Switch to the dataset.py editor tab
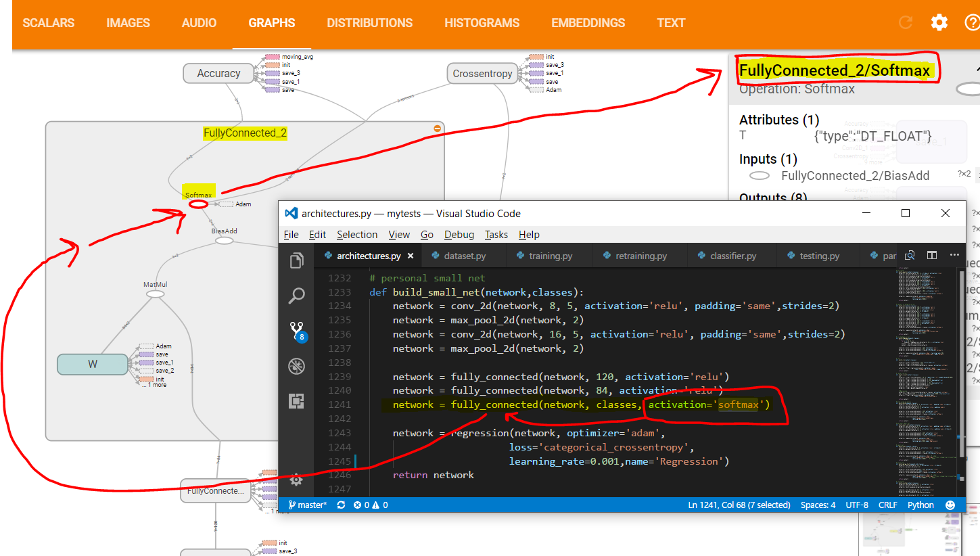This screenshot has width=980, height=556. tap(465, 256)
